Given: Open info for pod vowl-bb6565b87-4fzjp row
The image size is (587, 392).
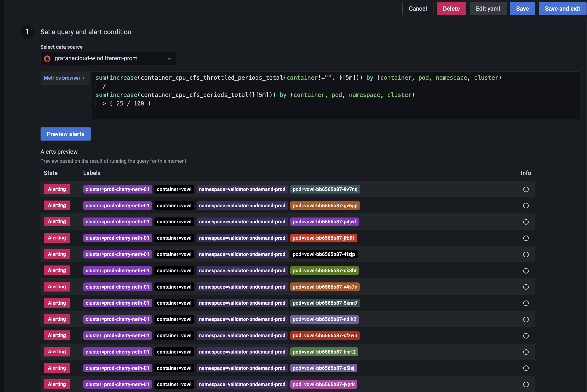Looking at the screenshot, I should (x=526, y=254).
